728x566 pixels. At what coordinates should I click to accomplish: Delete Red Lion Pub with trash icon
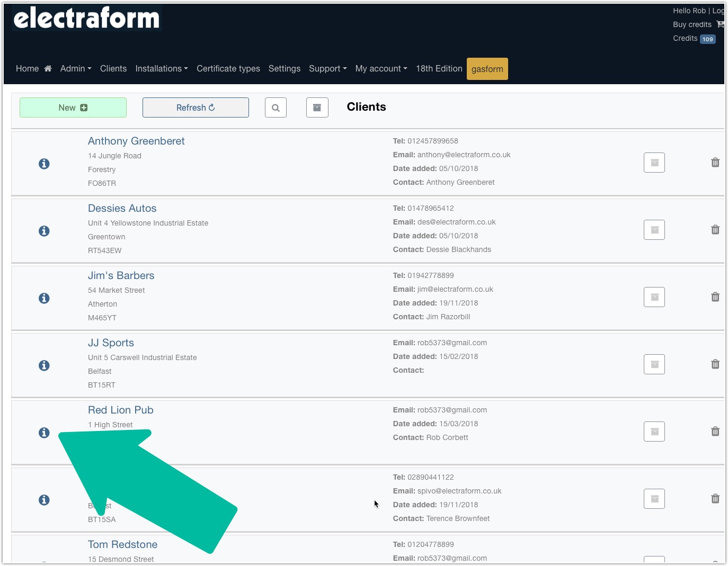(715, 432)
